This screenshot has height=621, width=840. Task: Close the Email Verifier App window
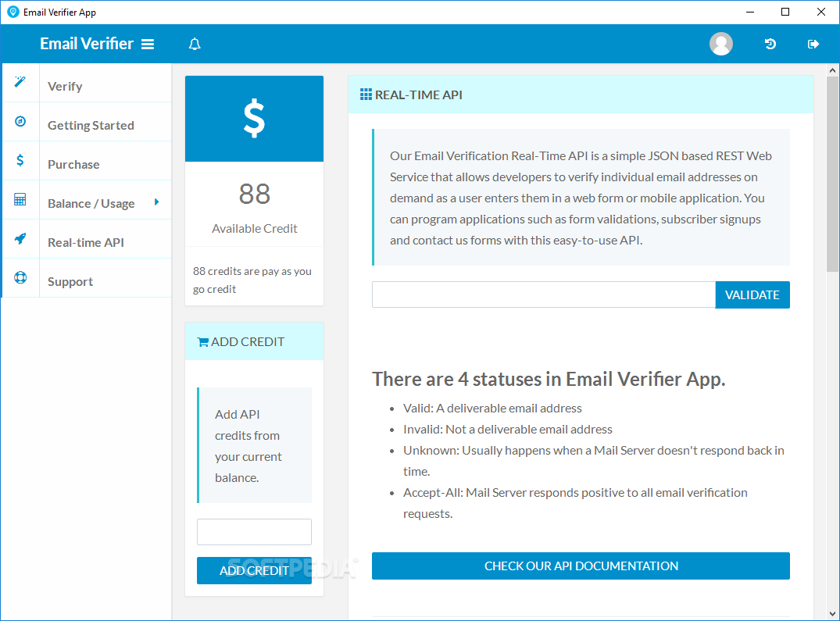tap(820, 12)
